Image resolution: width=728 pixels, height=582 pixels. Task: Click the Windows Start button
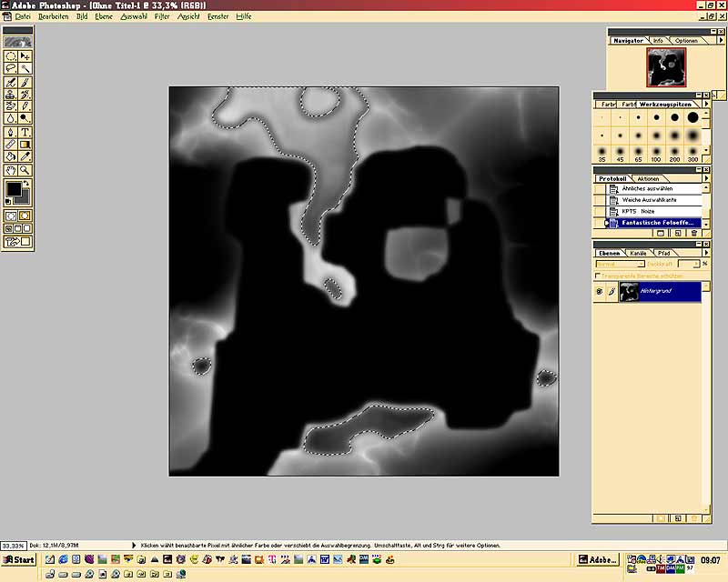point(18,559)
